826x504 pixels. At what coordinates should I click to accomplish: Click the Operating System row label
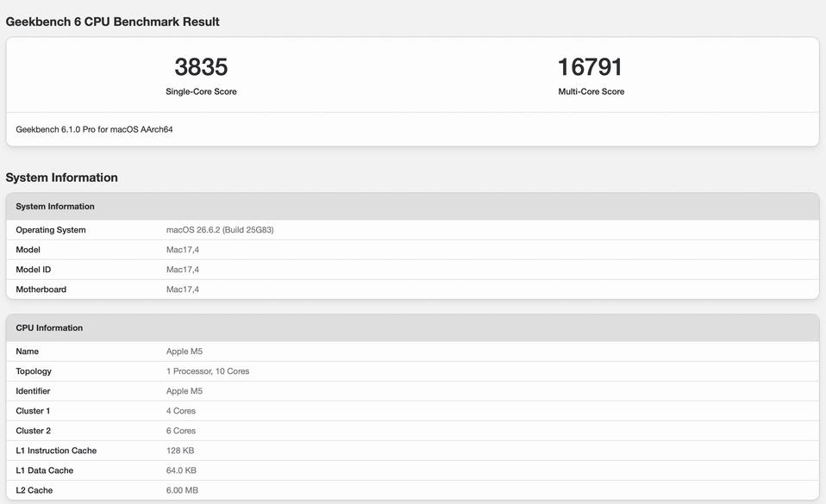51,230
